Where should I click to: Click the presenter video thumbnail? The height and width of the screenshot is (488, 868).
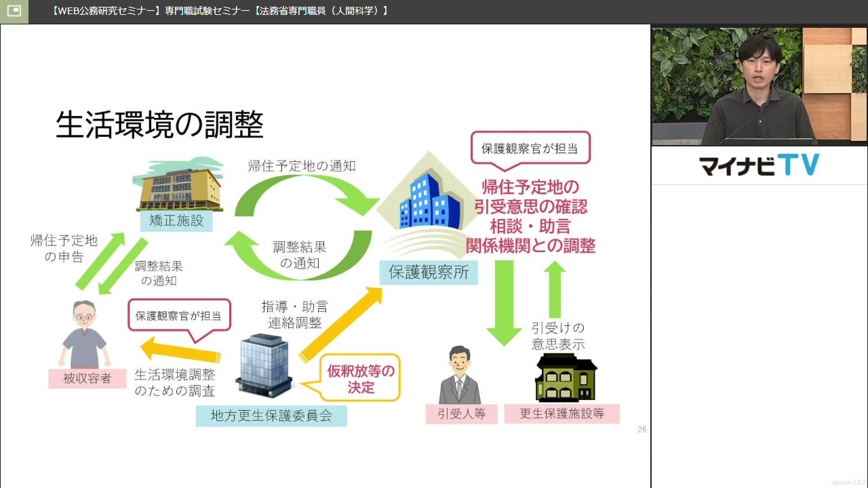point(759,85)
